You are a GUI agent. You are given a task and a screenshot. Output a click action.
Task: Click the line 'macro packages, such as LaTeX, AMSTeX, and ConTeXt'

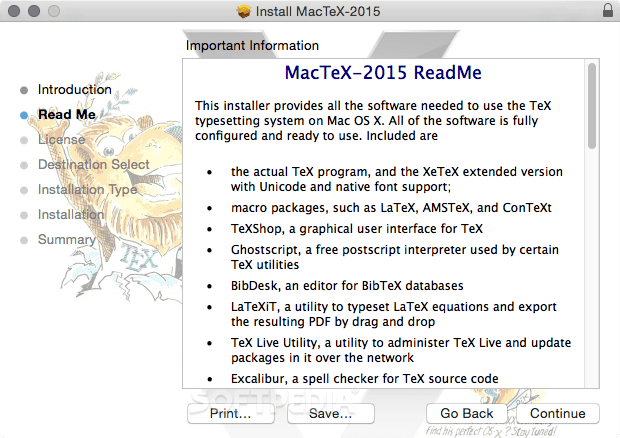391,208
